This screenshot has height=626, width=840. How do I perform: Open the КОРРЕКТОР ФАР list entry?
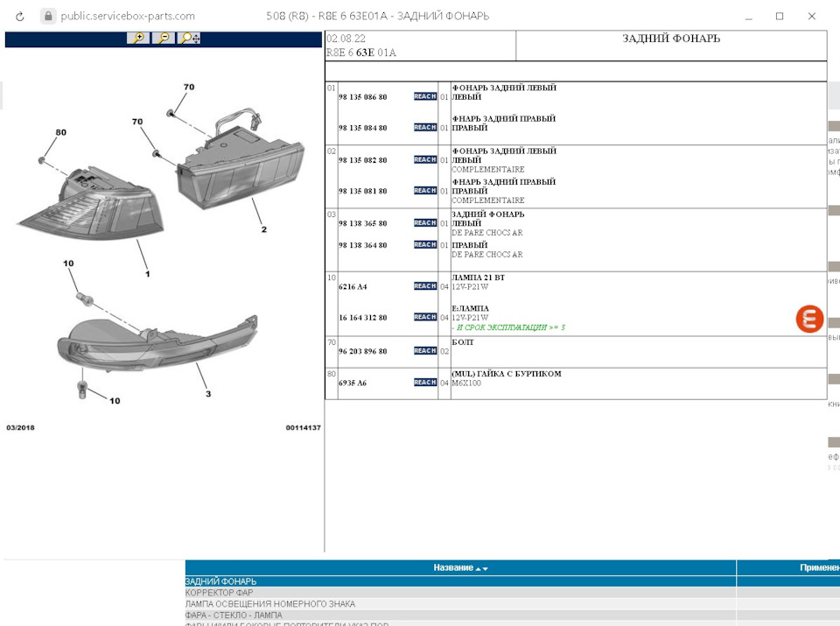(219, 593)
